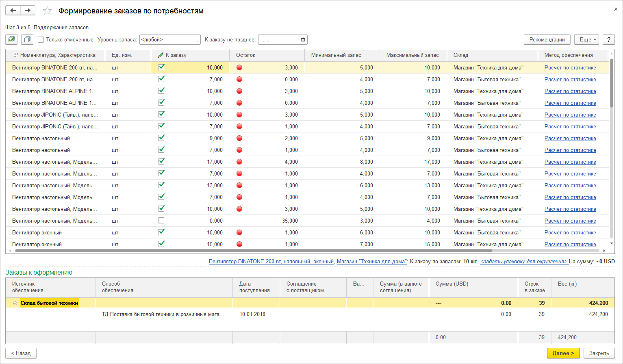Uncheck order box for Вентилятор оконный 10,000 row
This screenshot has width=623, height=364.
(161, 232)
